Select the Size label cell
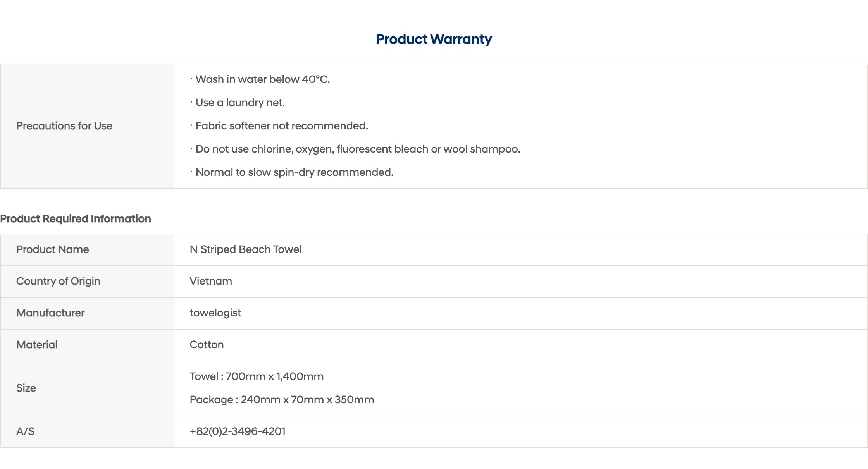868x469 pixels. click(87, 388)
